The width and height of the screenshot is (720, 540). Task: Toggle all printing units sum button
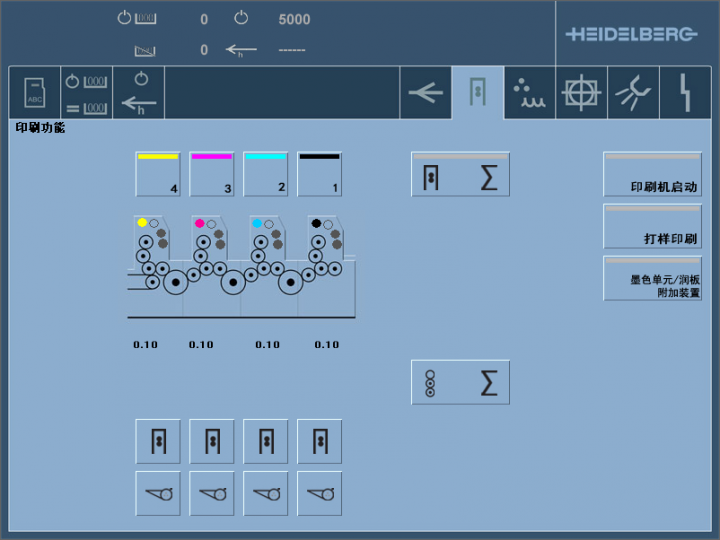click(461, 174)
